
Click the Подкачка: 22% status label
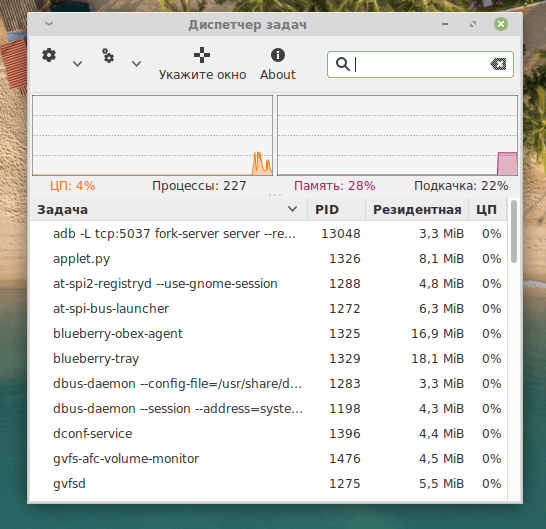click(x=461, y=186)
